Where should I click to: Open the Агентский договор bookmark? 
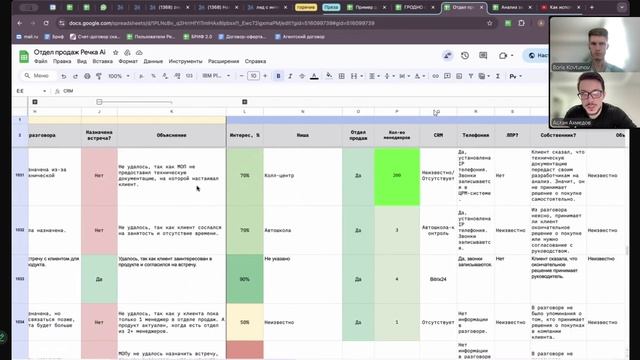(300, 37)
